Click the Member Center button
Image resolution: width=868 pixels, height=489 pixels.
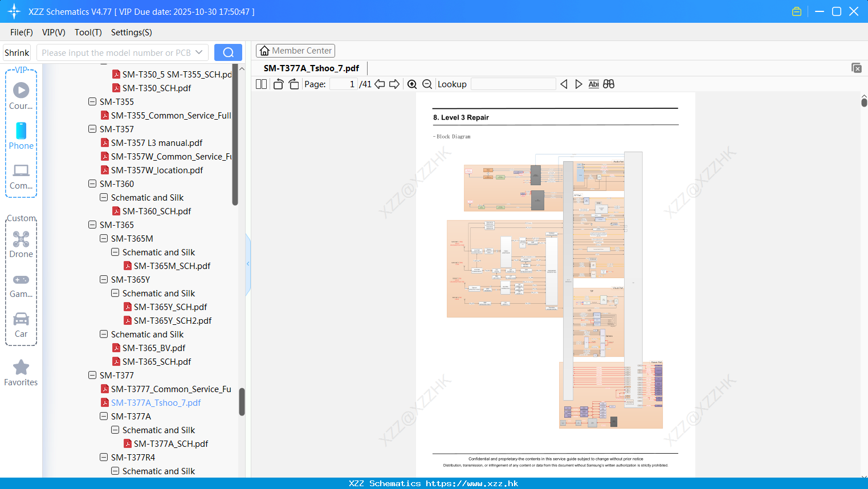click(x=295, y=51)
